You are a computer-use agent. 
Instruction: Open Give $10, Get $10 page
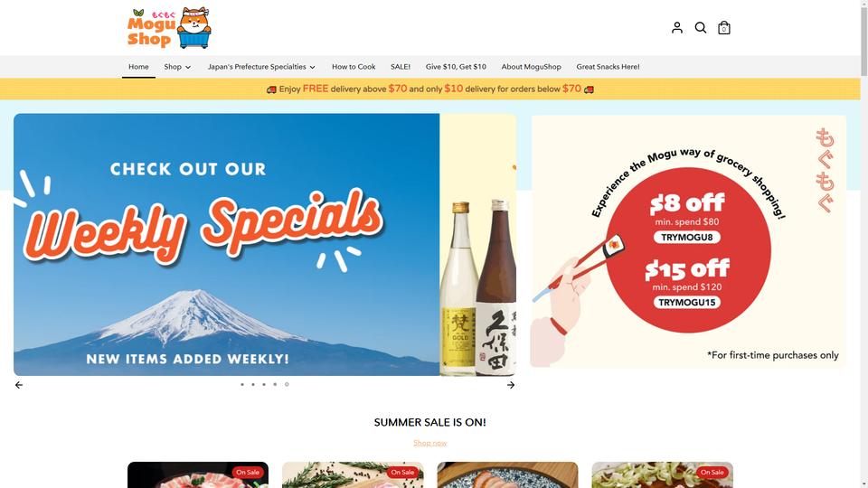click(x=456, y=67)
